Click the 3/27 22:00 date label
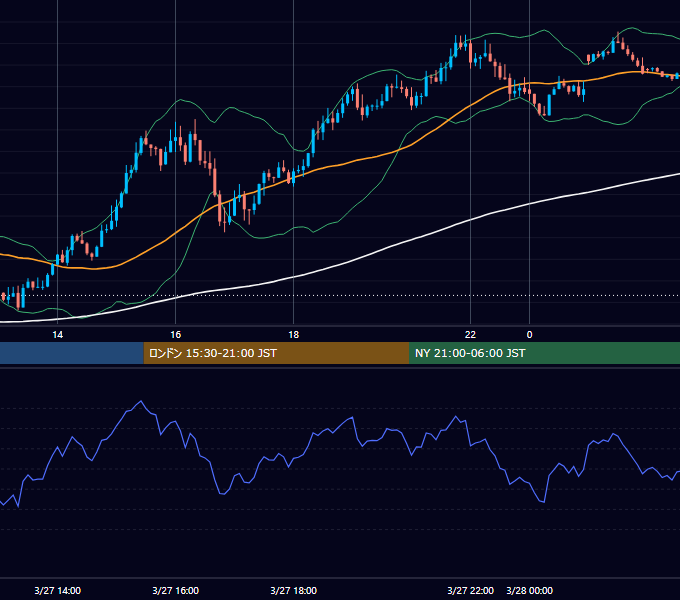680x600 pixels. click(x=471, y=590)
